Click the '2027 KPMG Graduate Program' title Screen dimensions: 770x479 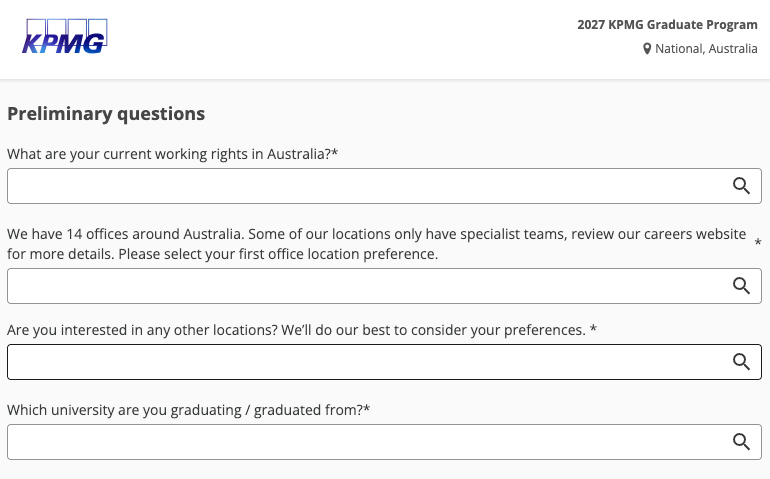[667, 25]
